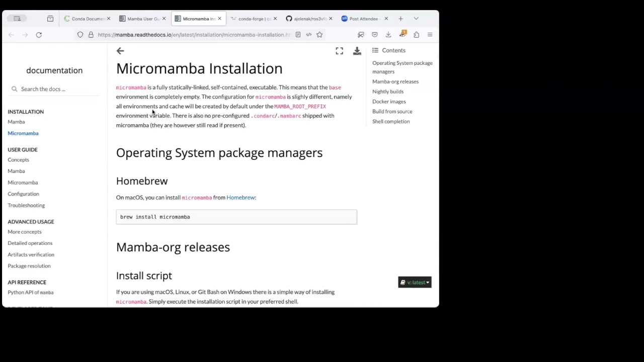Click the Contents list icon
Viewport: 644px width, 362px height.
(x=375, y=50)
